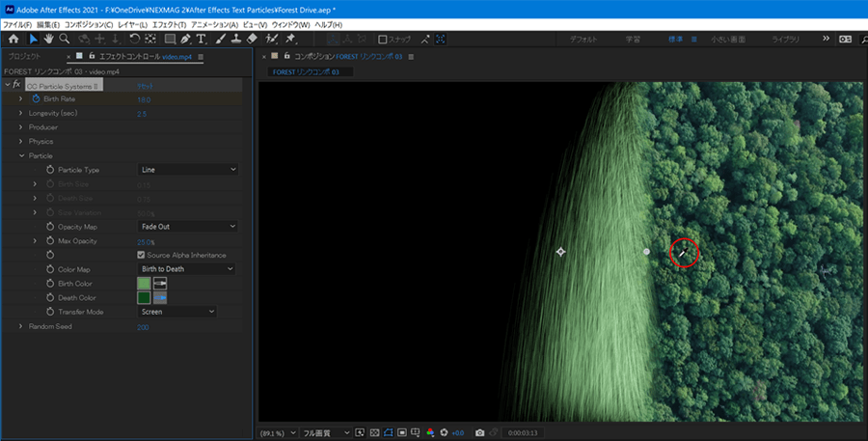Open the Transfer Mode Screen dropdown
Screen dimensions: 868x441
(177, 312)
